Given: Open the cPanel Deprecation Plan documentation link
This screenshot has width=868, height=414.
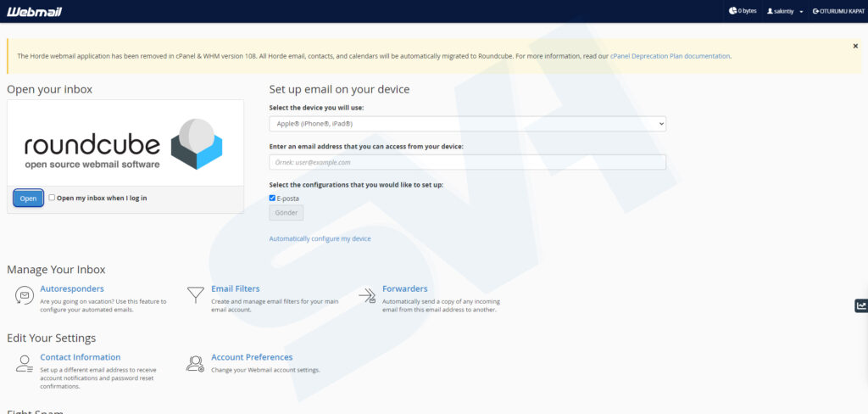Looking at the screenshot, I should point(670,56).
